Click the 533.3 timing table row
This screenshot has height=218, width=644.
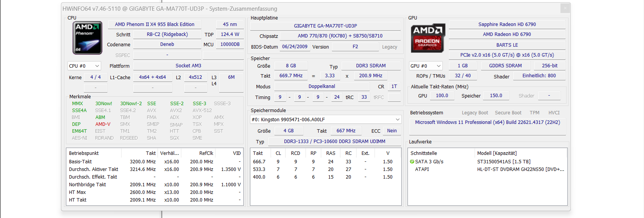coord(325,169)
